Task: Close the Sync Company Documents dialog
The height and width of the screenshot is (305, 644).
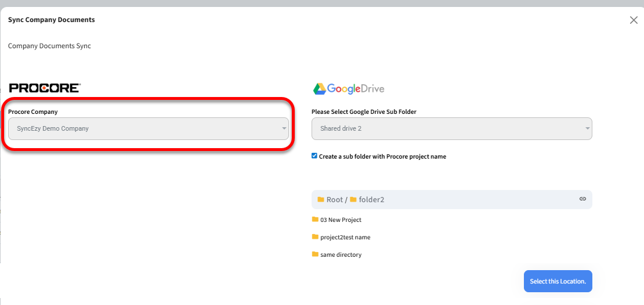Action: point(634,20)
